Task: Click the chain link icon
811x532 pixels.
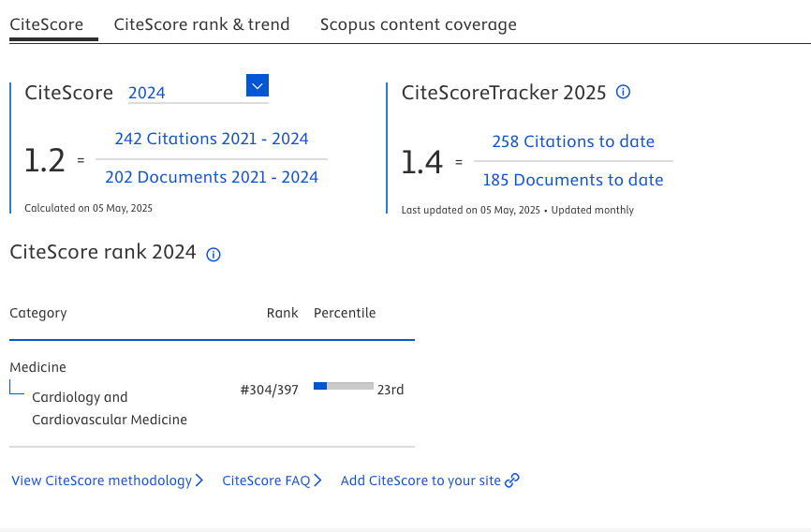Action: [512, 480]
